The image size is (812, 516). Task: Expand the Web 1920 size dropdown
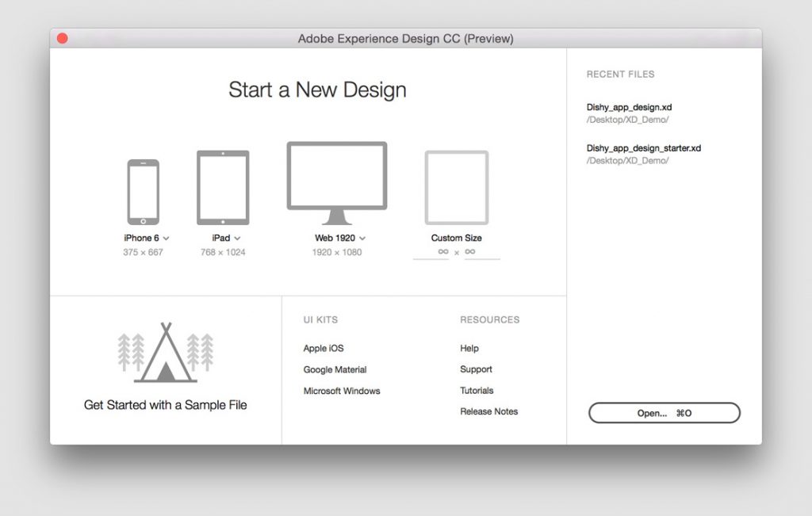(362, 238)
